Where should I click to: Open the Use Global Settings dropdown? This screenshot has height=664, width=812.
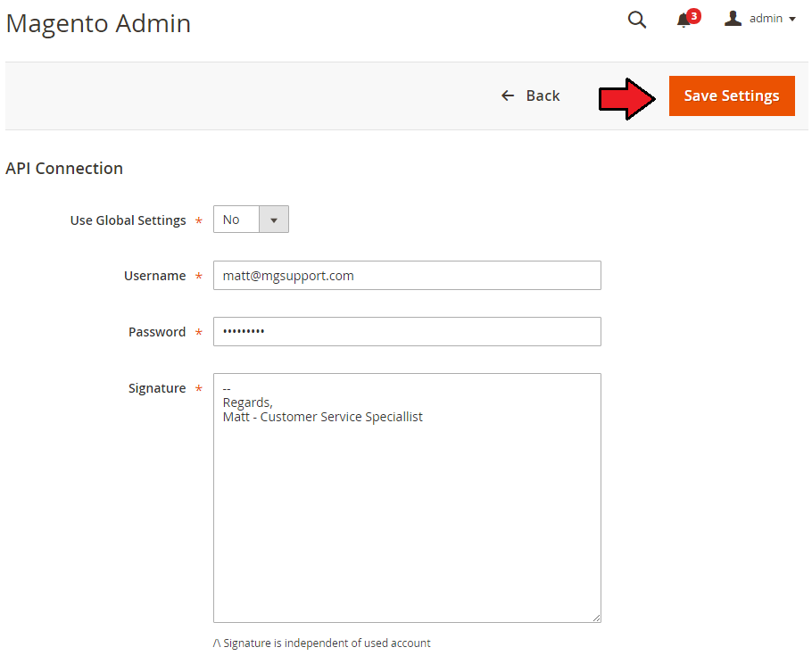point(251,219)
